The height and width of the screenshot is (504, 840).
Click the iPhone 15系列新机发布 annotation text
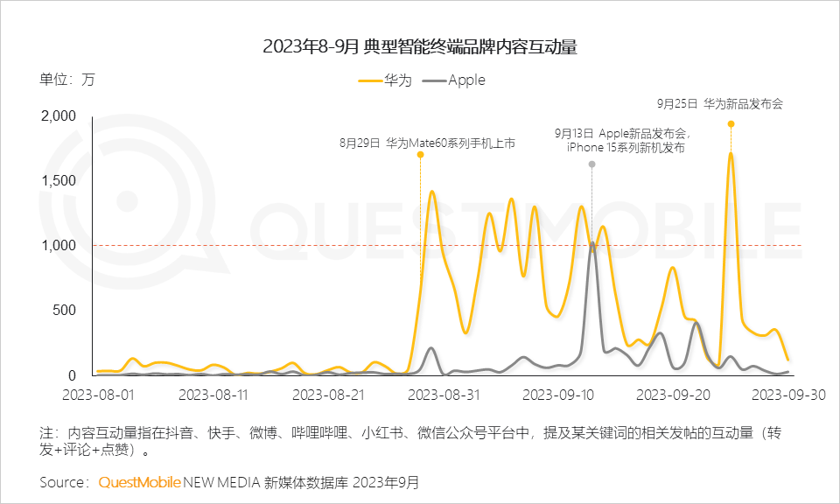click(626, 148)
